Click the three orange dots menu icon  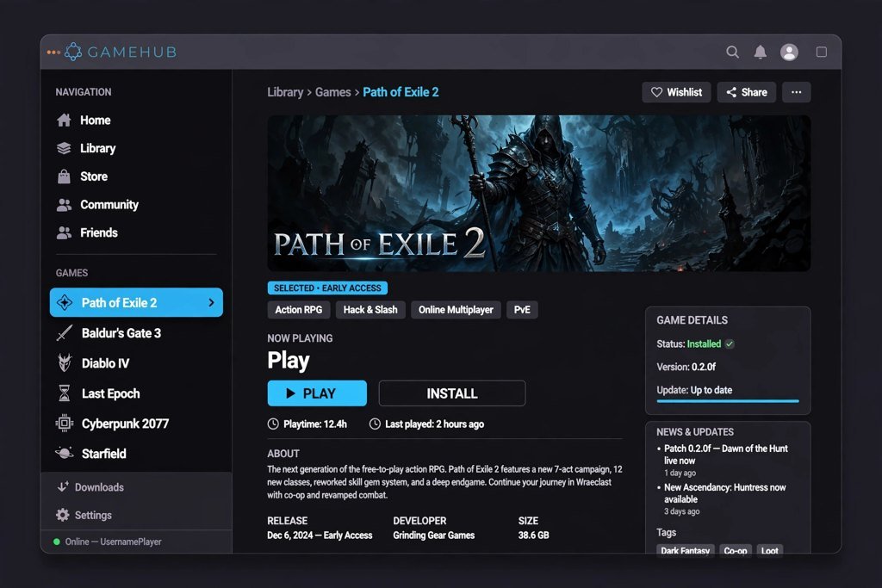53,53
